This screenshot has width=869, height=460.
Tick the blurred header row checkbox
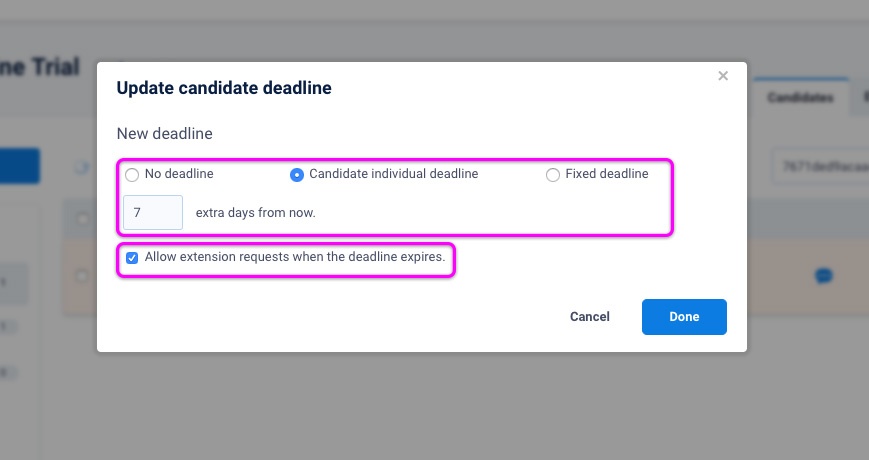click(83, 219)
